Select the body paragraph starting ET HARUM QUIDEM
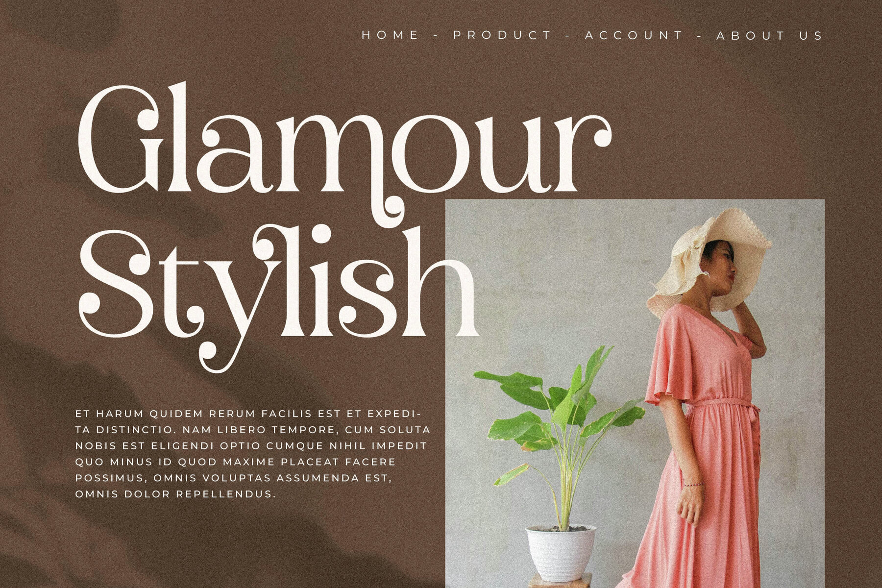 pos(253,454)
